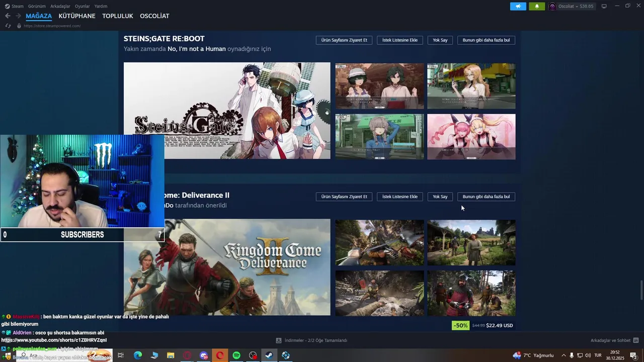
Task: View Steins;Gate screenshot of blonde woman
Action: 471,86
